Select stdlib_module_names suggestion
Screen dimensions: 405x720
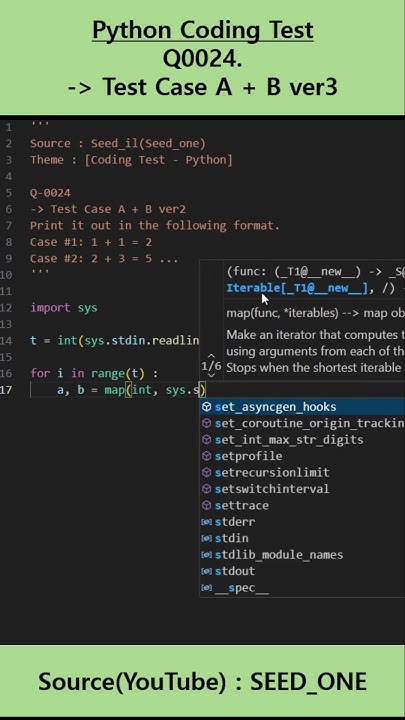[x=303, y=555]
